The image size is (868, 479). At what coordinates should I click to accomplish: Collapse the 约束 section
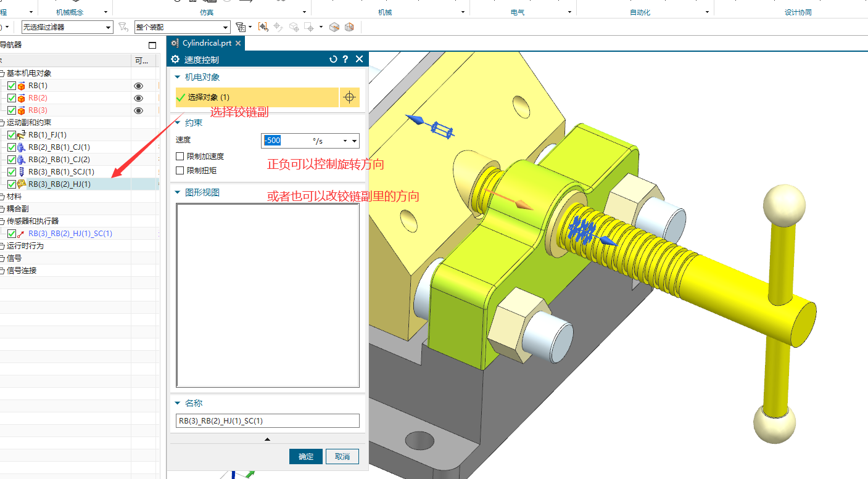(178, 123)
